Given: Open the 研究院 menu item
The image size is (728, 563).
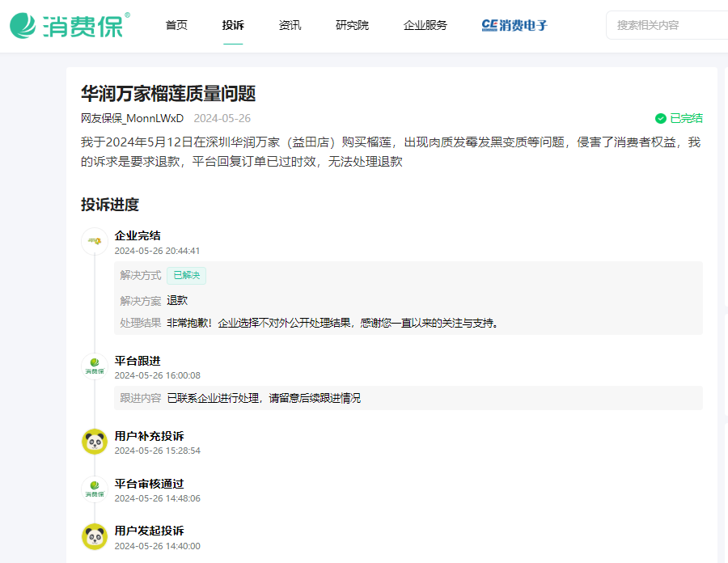Looking at the screenshot, I should (352, 25).
